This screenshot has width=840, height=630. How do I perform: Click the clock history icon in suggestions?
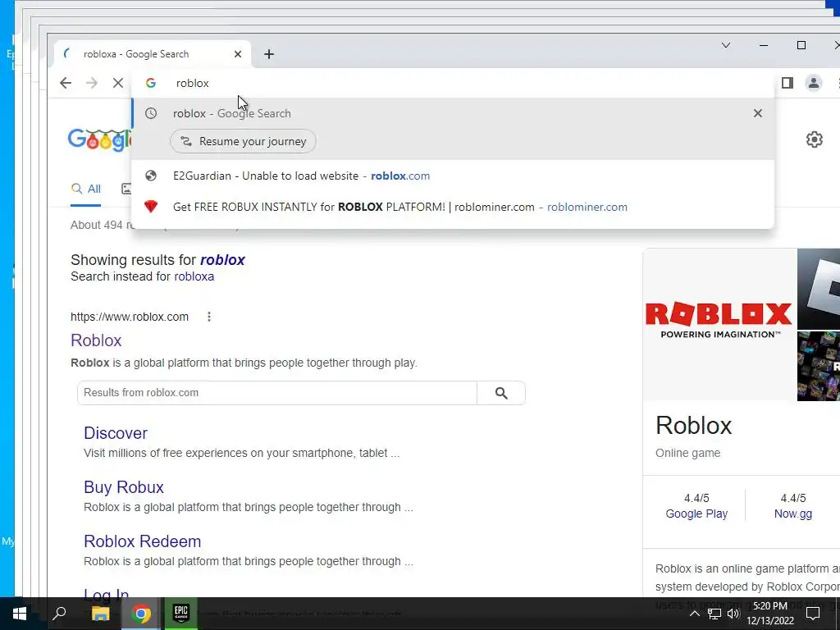pyautogui.click(x=151, y=113)
